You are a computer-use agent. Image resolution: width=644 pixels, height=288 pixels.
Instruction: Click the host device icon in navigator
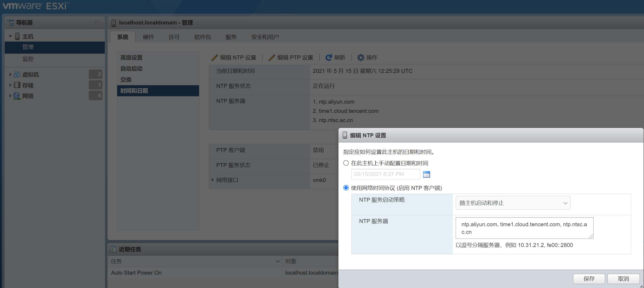17,36
